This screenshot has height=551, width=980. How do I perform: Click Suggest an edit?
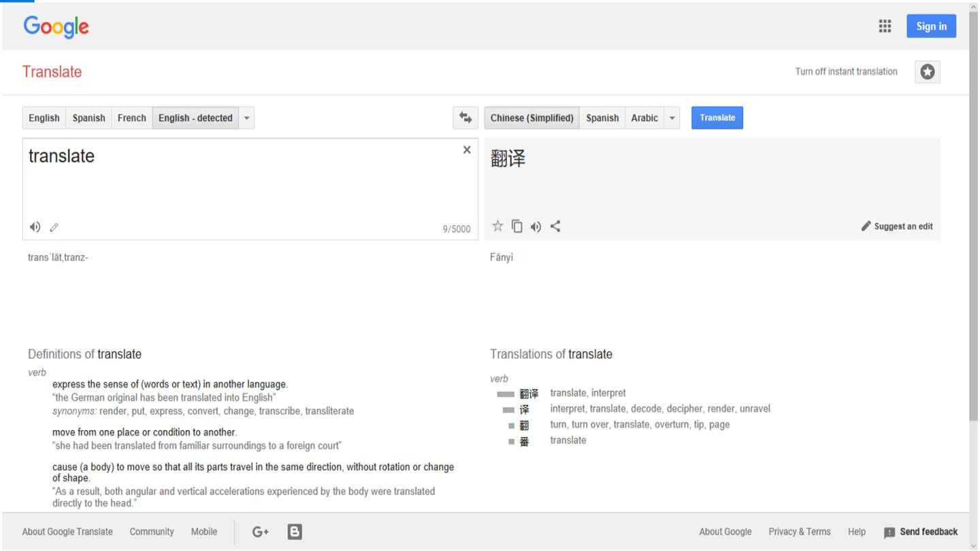pyautogui.click(x=897, y=227)
